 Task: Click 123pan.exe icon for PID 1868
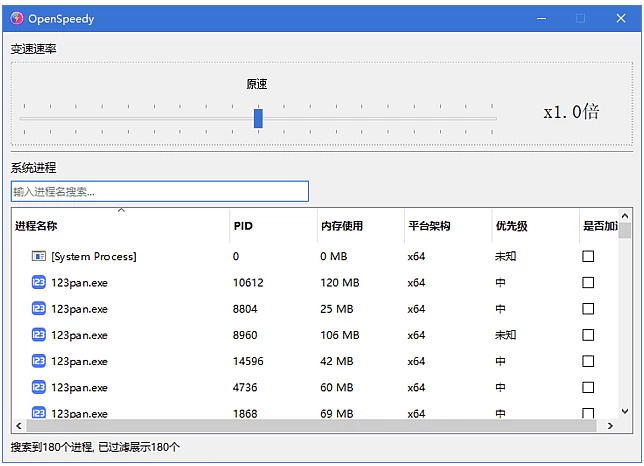(38, 412)
